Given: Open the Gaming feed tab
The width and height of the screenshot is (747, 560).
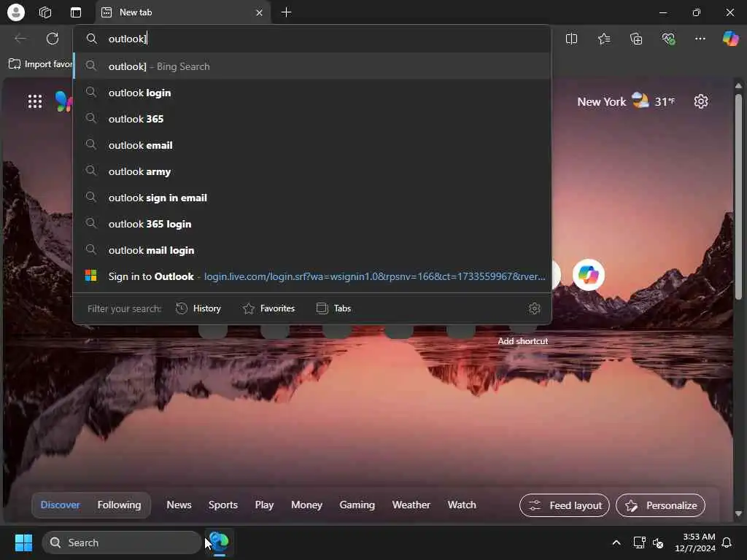Looking at the screenshot, I should [357, 505].
